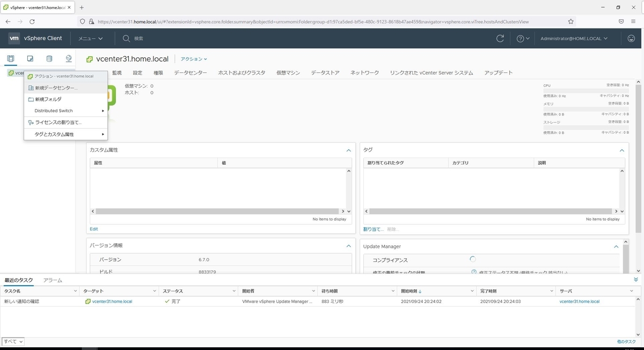Click the tags table horizontal scrollbar

[490, 212]
